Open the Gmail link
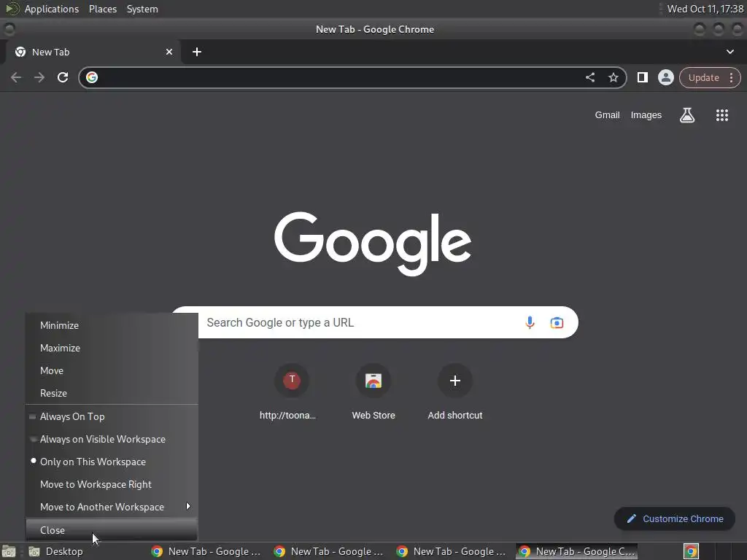Image resolution: width=747 pixels, height=560 pixels. coord(607,114)
